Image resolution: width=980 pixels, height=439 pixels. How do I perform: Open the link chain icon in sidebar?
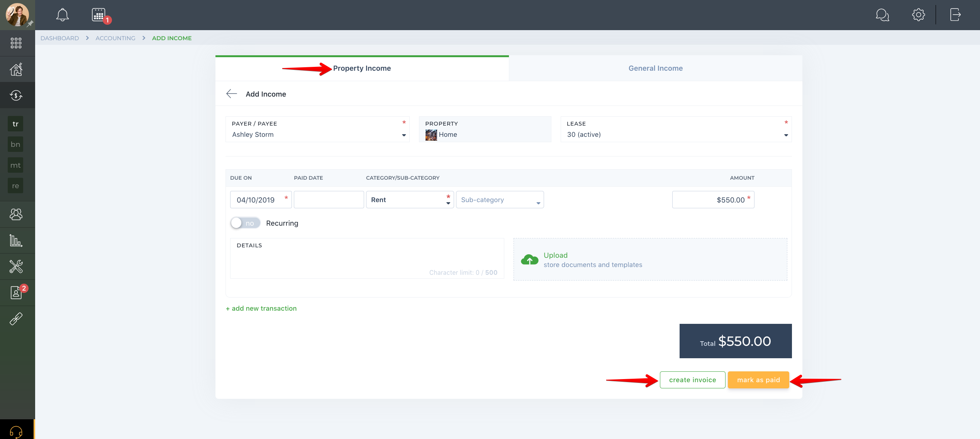tap(16, 318)
